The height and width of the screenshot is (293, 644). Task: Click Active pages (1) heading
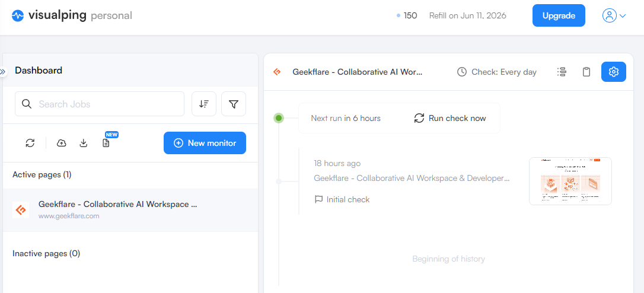[x=42, y=174]
